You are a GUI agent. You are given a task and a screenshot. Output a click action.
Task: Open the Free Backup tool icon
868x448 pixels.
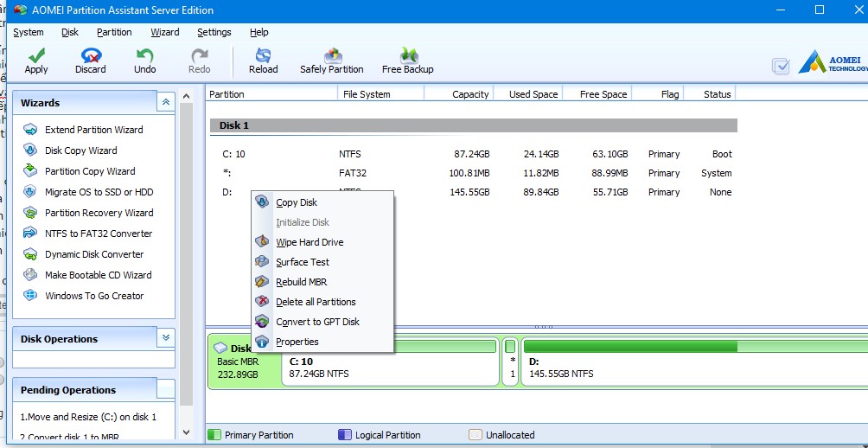(x=408, y=55)
